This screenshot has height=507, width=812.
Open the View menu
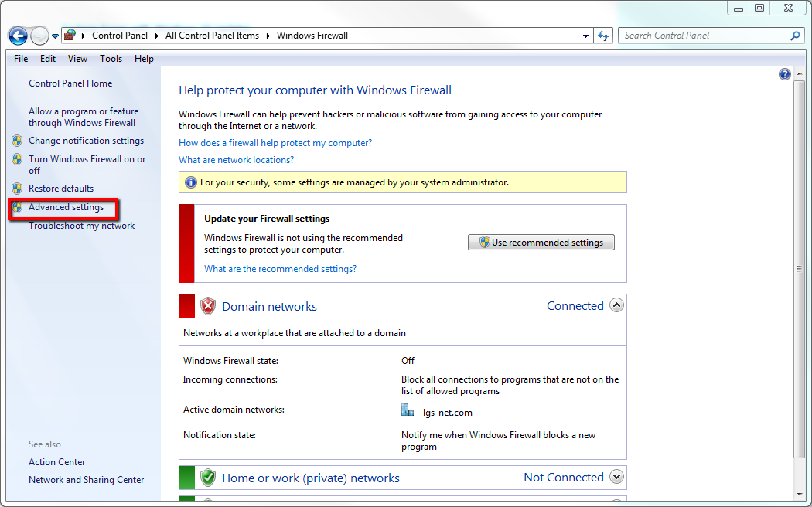pos(77,59)
